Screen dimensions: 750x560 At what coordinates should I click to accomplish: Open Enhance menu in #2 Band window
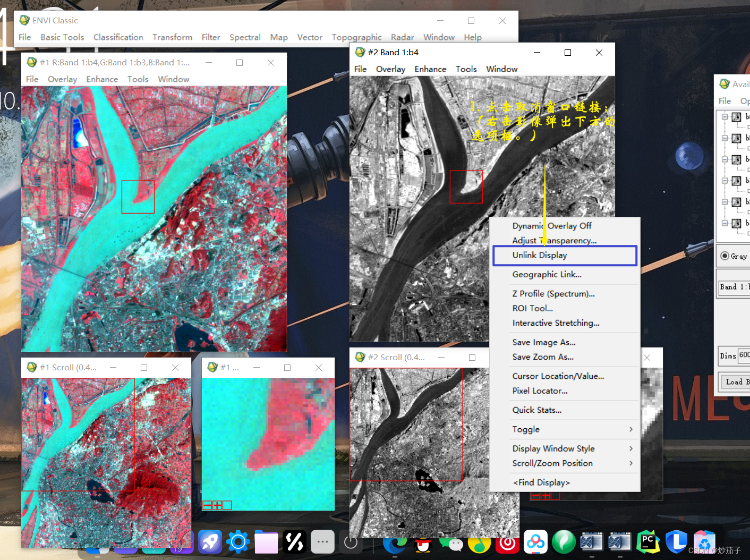point(430,69)
